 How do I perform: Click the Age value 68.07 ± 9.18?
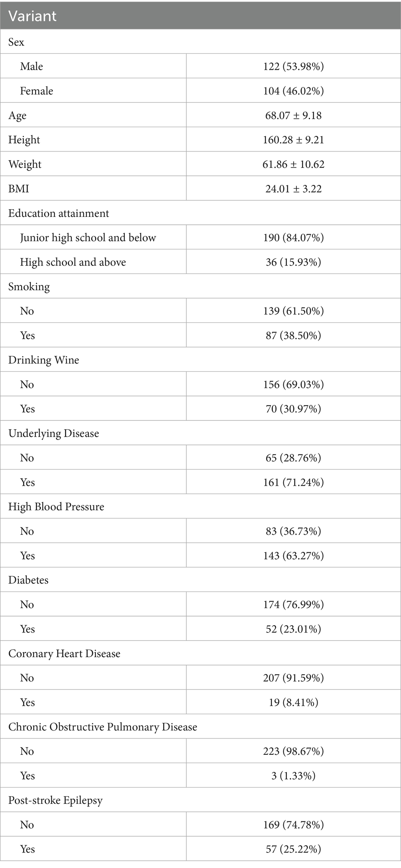click(x=293, y=115)
